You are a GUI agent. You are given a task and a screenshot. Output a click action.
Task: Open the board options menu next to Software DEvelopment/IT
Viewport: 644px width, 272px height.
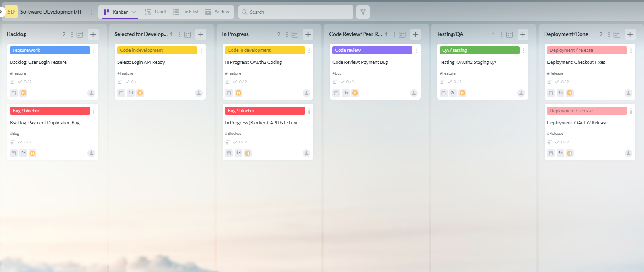coord(91,12)
